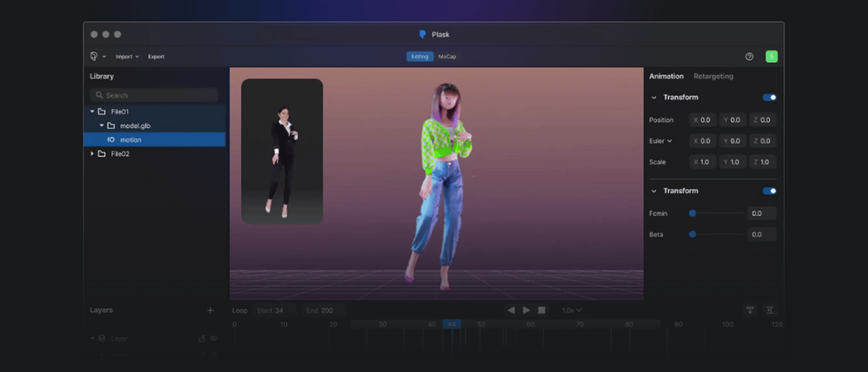Select the motion item in Library

(x=154, y=139)
